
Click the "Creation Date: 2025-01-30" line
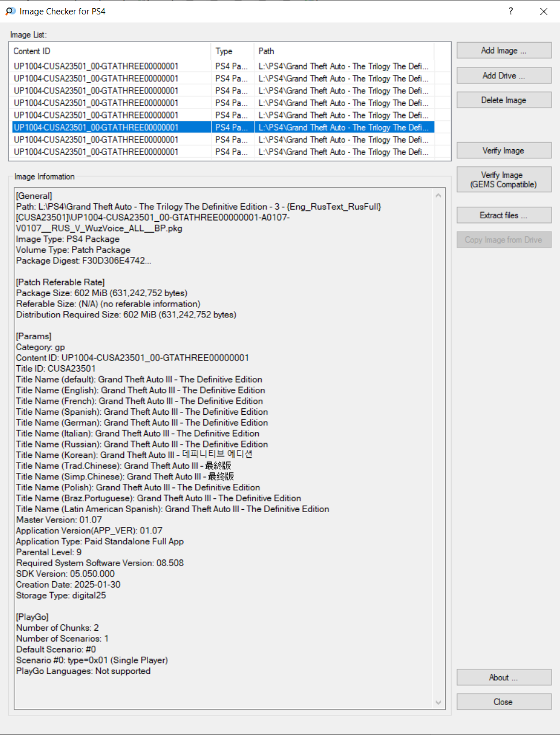click(69, 585)
